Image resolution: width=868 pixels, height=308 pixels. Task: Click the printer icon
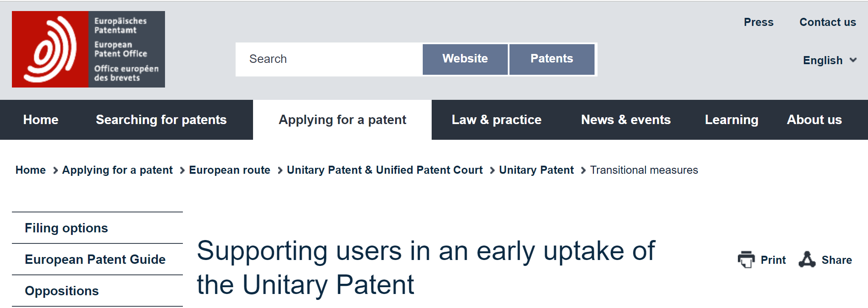click(746, 260)
